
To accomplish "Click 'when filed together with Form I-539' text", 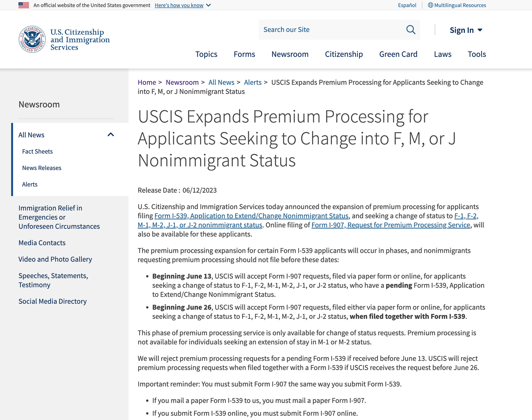I will click(408, 317).
